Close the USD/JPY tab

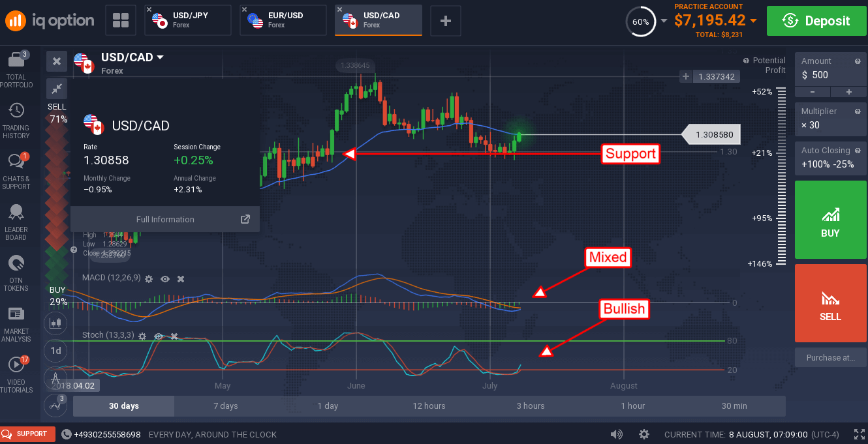tap(149, 10)
